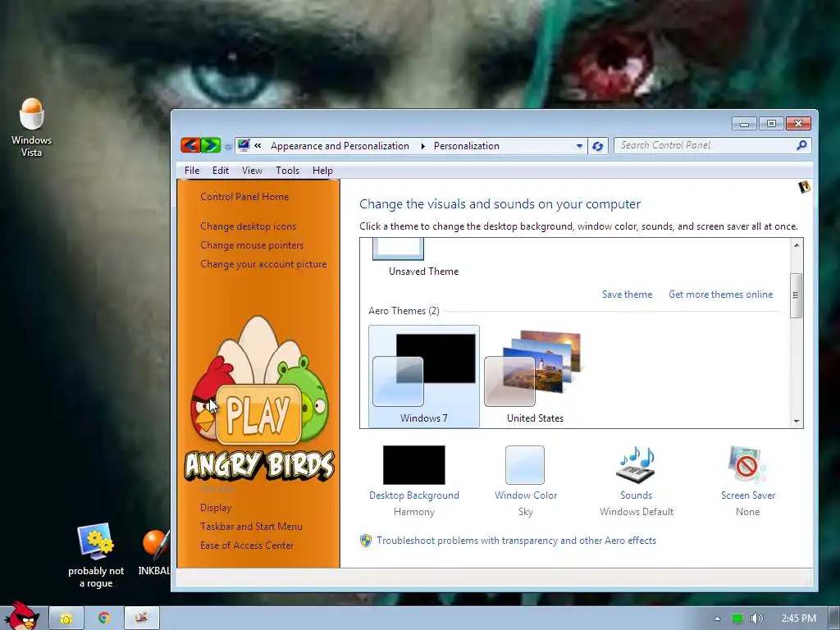Maximize the Personalization window

pos(771,124)
